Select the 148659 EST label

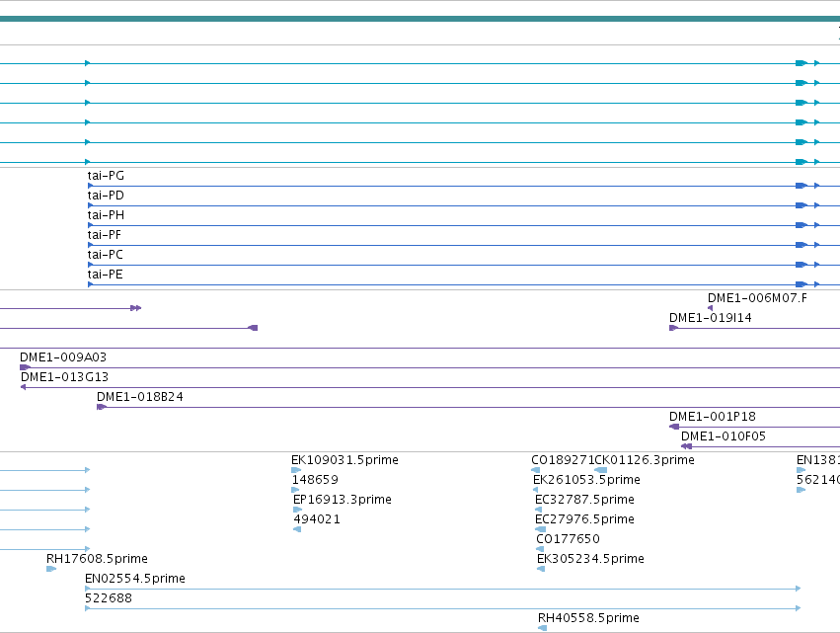point(315,480)
